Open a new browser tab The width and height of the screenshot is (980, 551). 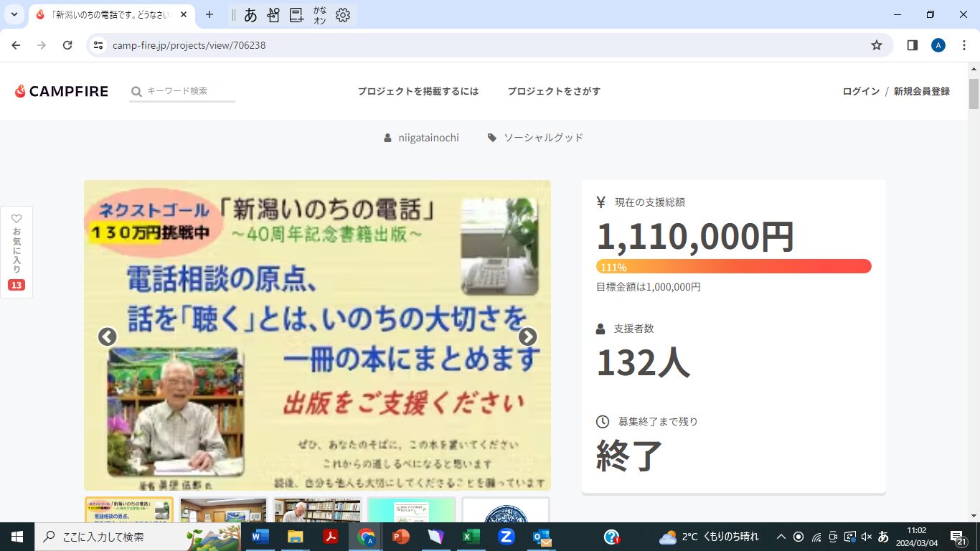[x=209, y=14]
